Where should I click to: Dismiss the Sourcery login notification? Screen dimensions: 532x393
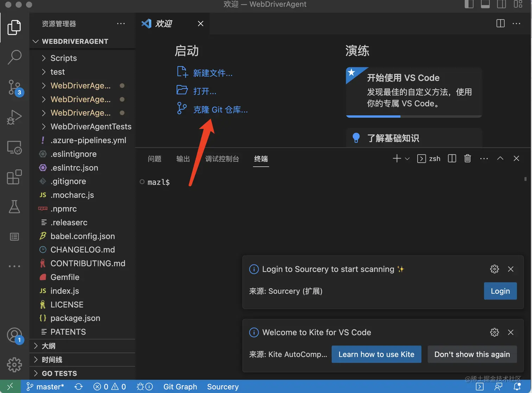point(511,269)
